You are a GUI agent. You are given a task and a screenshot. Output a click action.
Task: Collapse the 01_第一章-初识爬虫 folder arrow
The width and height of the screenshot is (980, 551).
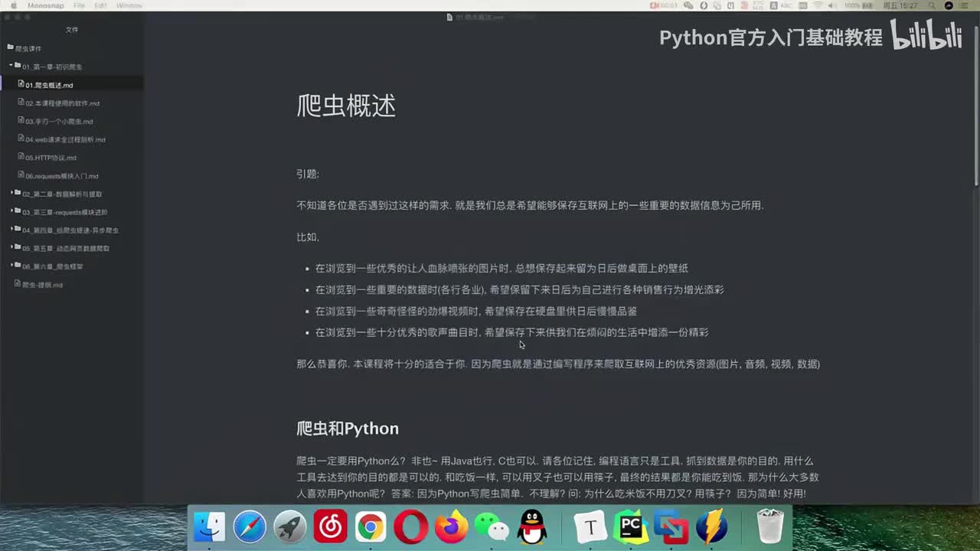click(11, 65)
